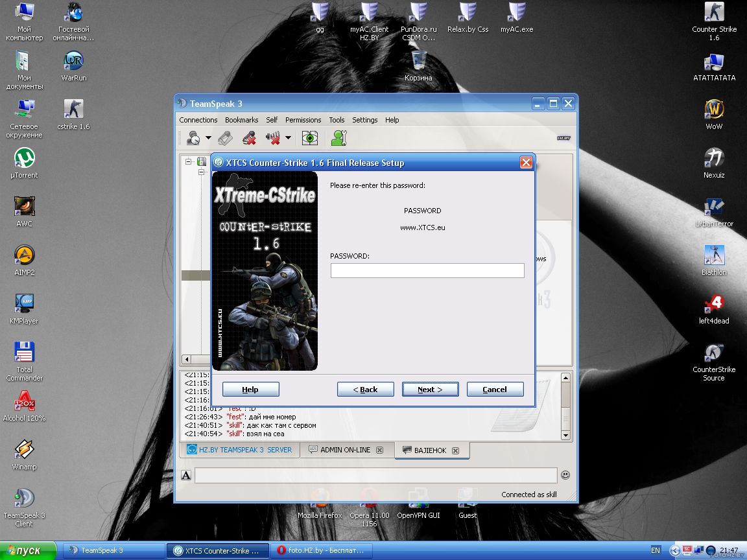Select the Nexuiz desktop icon
Screen dimensions: 747x560
(714, 163)
